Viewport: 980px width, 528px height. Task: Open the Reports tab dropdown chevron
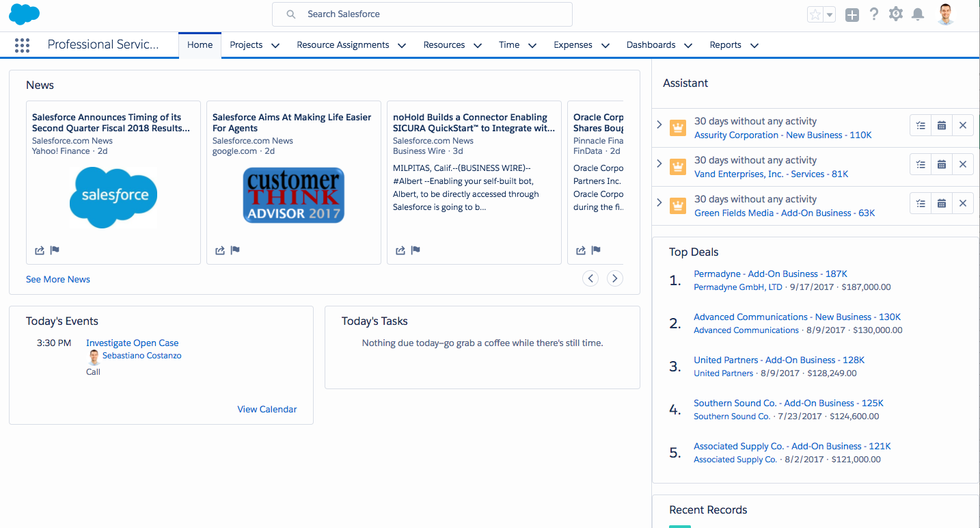(x=754, y=46)
